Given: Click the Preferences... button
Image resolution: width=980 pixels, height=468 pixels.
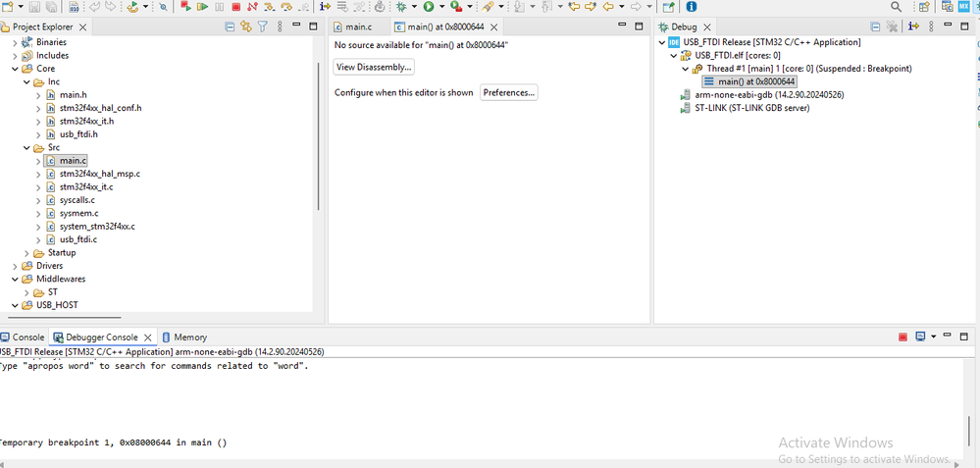Looking at the screenshot, I should coord(509,92).
